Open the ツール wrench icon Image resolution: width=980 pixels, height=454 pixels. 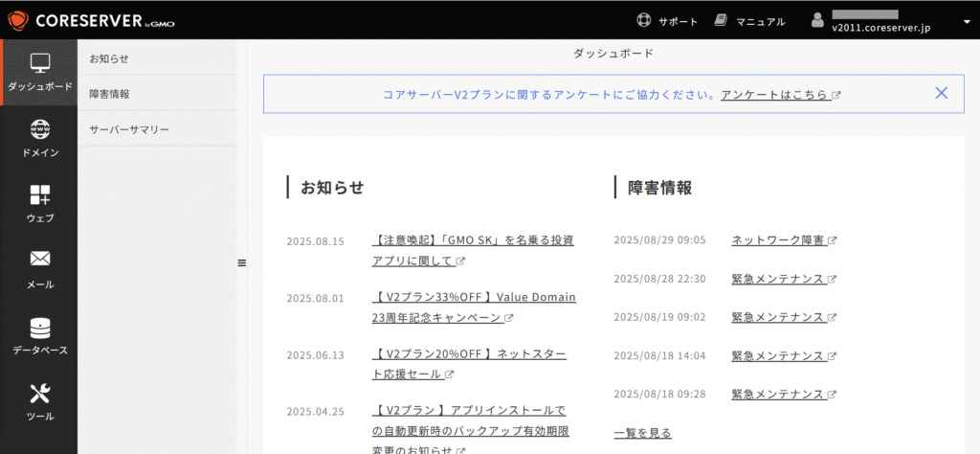coord(40,393)
